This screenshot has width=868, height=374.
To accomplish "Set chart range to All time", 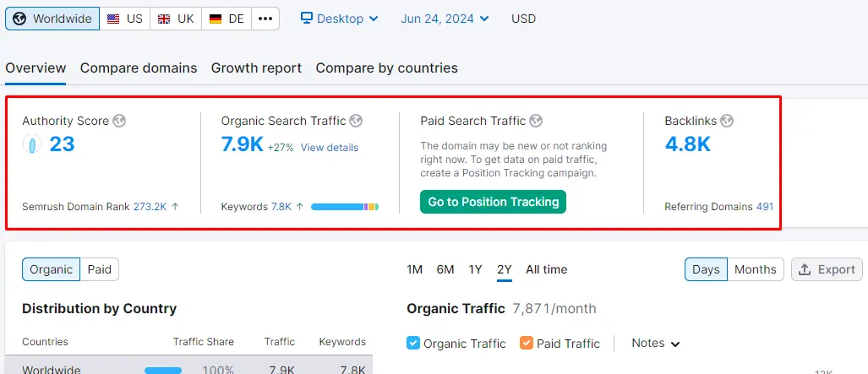I will tap(546, 269).
